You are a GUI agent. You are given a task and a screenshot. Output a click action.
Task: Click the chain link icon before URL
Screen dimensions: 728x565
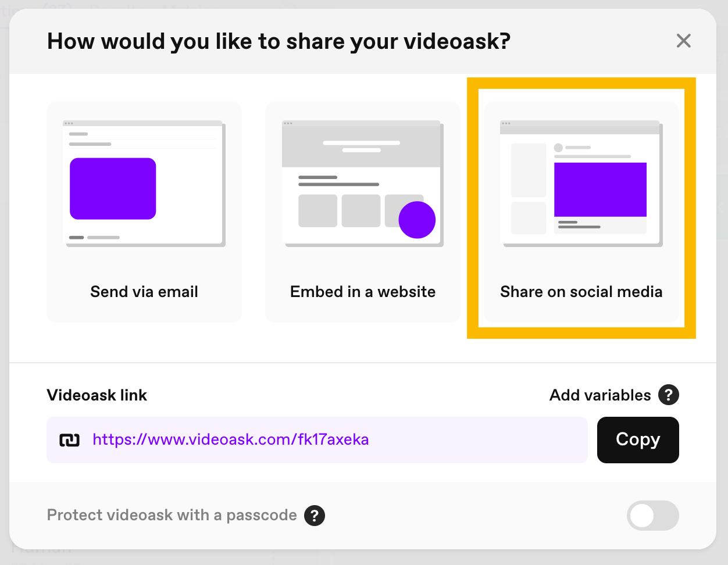[70, 440]
